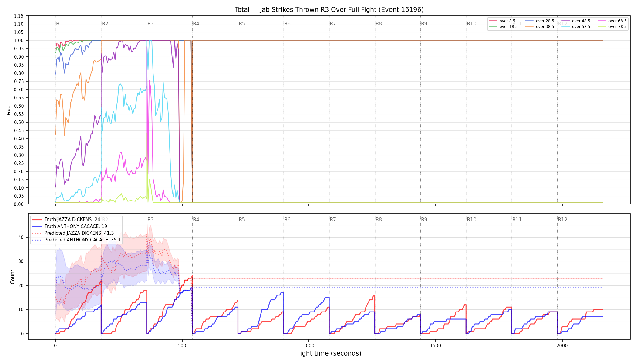637x364 pixels.
Task: Select the 'over 68.5' legend entry
Action: pos(612,21)
